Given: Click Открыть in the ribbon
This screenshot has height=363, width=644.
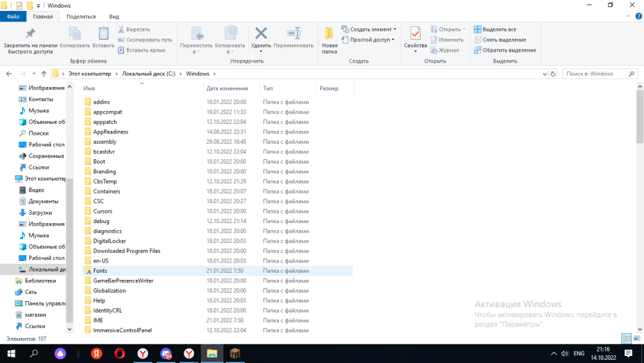Looking at the screenshot, I should coord(448,29).
